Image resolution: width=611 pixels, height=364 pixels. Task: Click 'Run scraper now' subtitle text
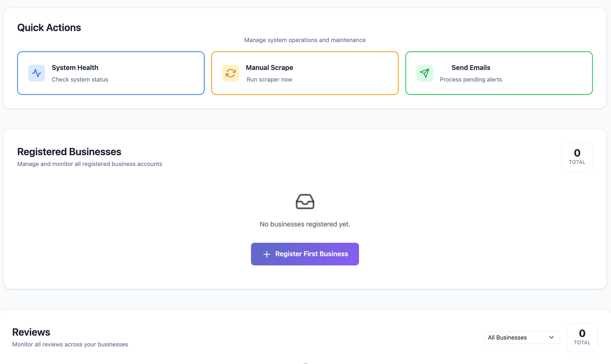click(269, 80)
